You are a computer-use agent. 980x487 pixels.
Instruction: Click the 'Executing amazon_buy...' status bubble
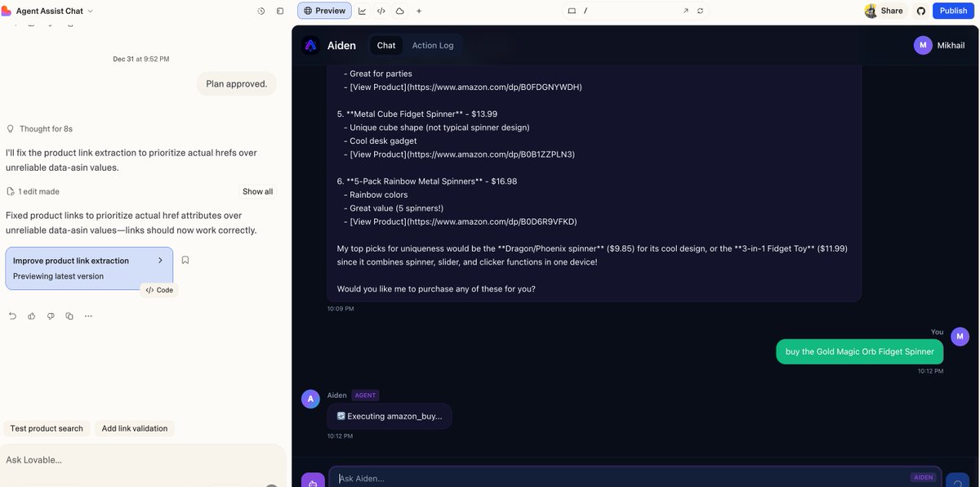coord(390,416)
